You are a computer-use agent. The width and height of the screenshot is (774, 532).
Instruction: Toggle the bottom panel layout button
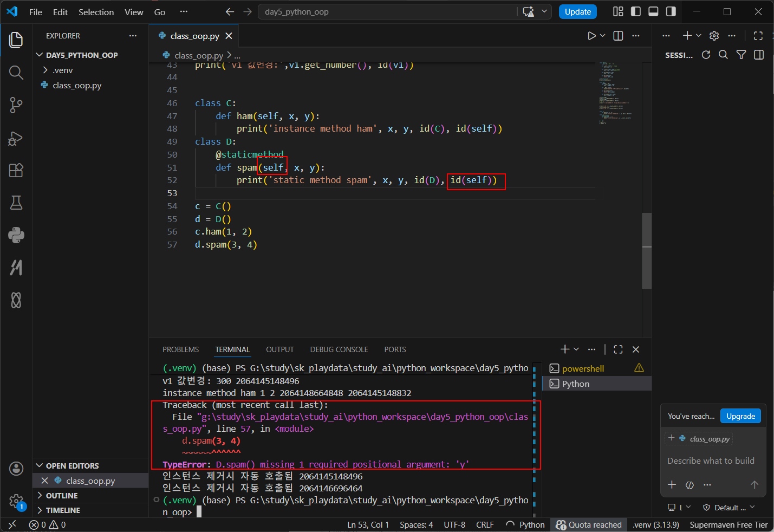click(653, 12)
